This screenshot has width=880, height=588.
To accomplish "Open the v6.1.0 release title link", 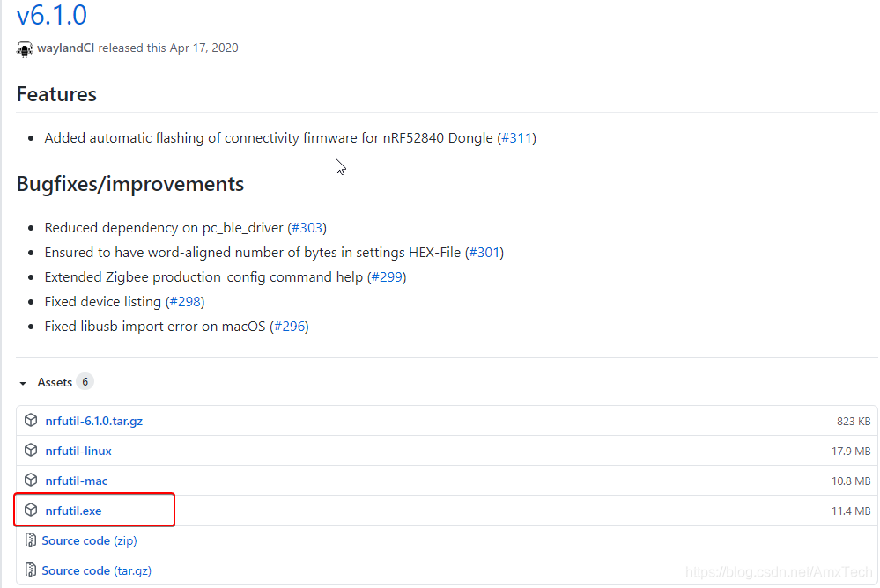I will pyautogui.click(x=52, y=15).
